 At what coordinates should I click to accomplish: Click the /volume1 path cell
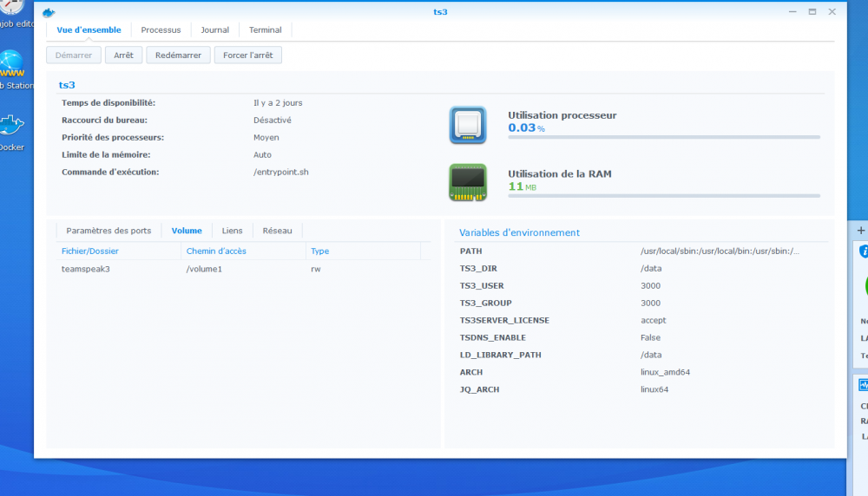pyautogui.click(x=204, y=269)
